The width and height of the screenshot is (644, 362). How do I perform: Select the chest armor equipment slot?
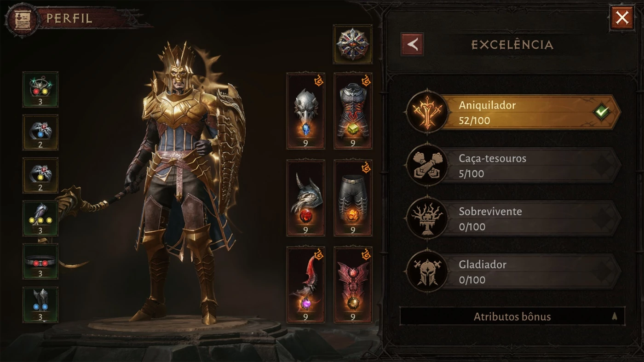(x=353, y=111)
